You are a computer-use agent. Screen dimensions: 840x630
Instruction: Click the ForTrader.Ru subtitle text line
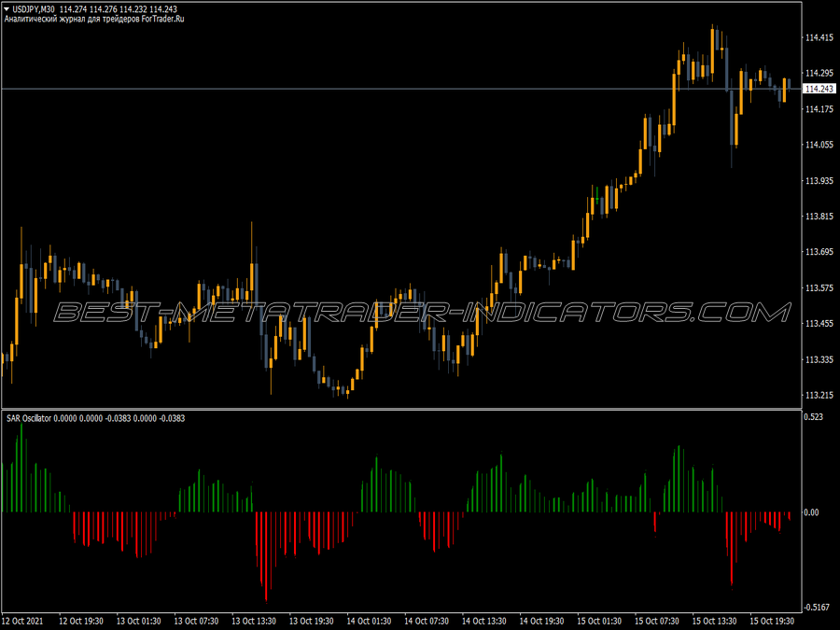pyautogui.click(x=94, y=20)
